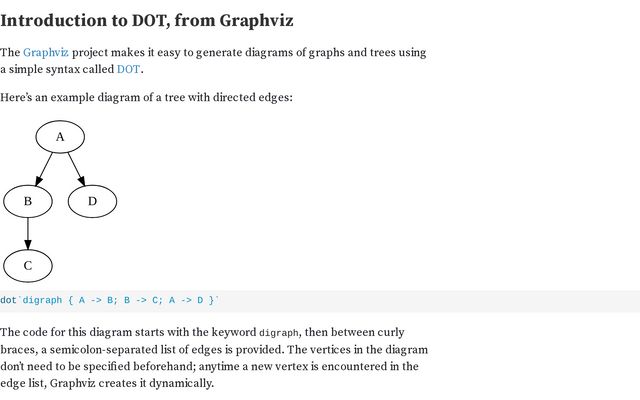
Task: Click the arrow edge from A to B
Action: (x=44, y=169)
